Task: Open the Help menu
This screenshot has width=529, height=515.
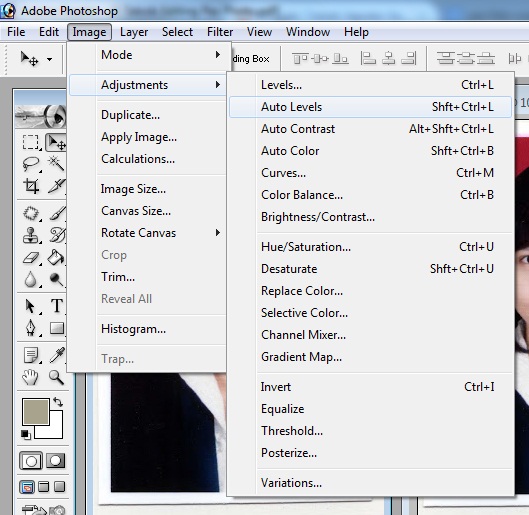Action: (x=356, y=32)
